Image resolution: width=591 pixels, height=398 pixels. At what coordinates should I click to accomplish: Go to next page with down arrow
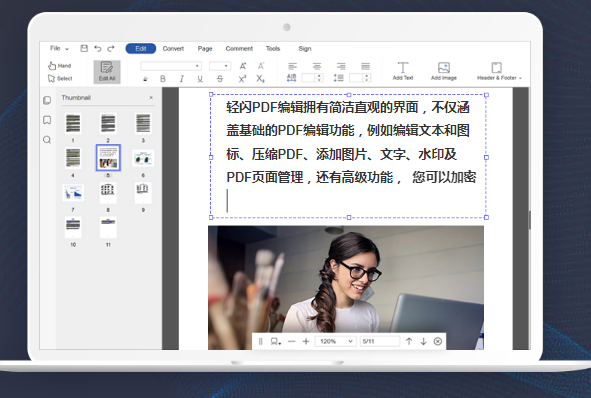click(x=423, y=341)
